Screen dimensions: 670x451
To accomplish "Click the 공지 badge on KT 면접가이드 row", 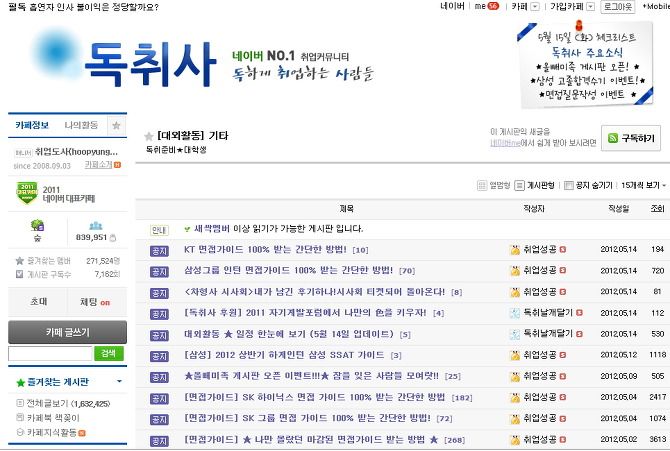I will [x=159, y=251].
